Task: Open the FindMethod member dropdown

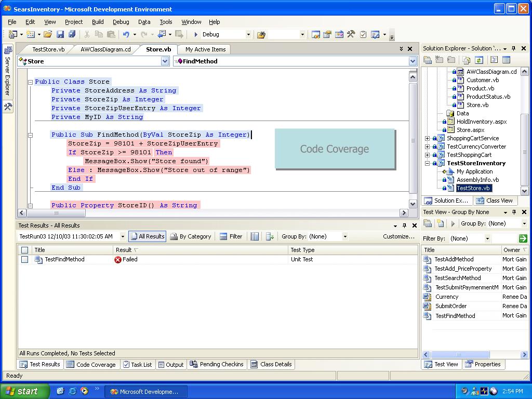Action: [x=413, y=61]
